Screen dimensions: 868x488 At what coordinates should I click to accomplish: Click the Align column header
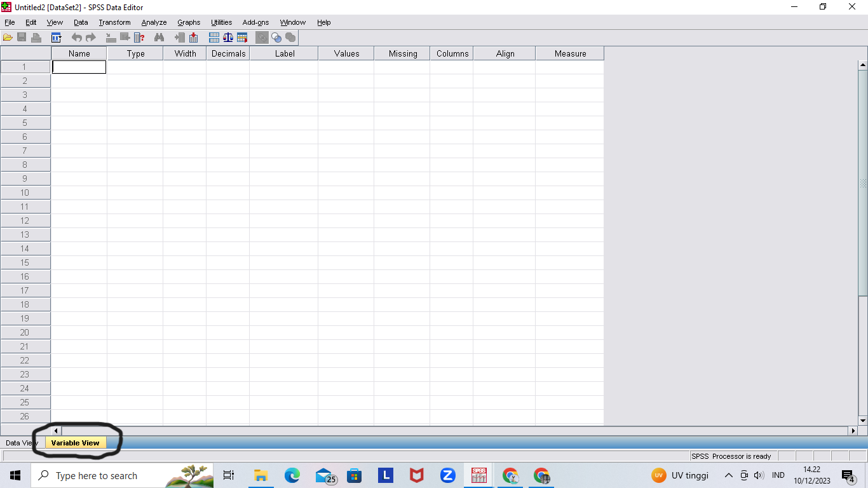tap(505, 53)
